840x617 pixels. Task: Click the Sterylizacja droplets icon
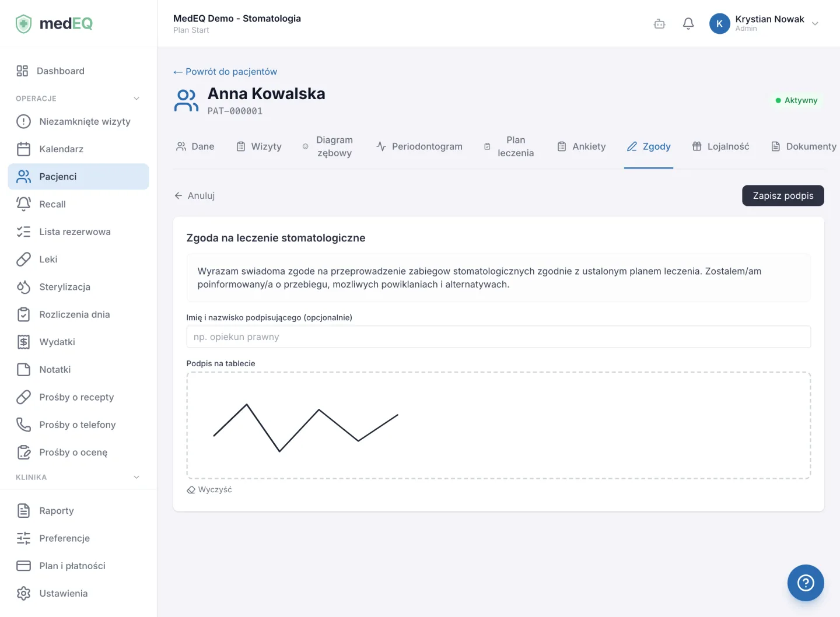[x=23, y=287]
